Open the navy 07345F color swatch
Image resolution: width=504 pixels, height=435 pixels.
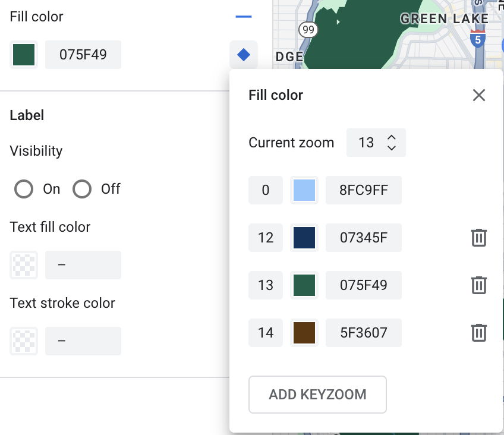(x=304, y=238)
